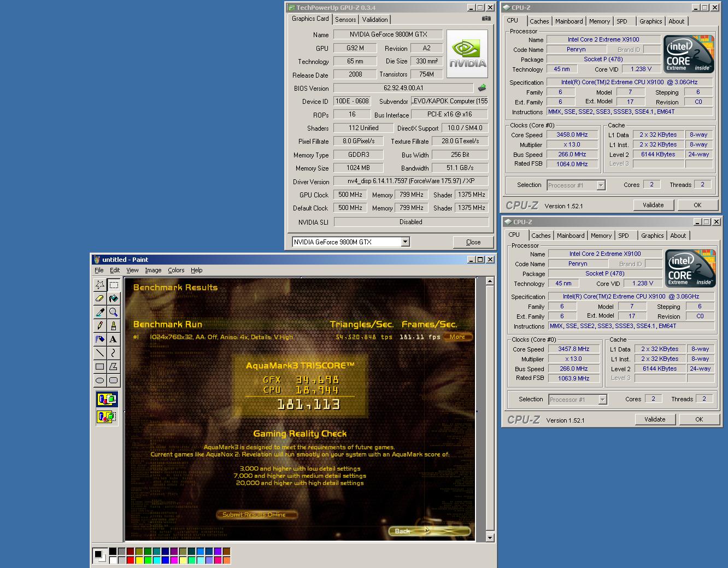Viewport: 728px width, 568px height.
Task: Choose the Pencil tool in Paint
Action: (99, 325)
